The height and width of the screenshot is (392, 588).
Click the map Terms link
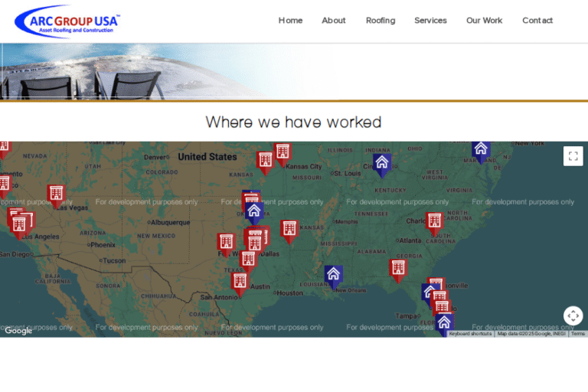click(x=577, y=334)
